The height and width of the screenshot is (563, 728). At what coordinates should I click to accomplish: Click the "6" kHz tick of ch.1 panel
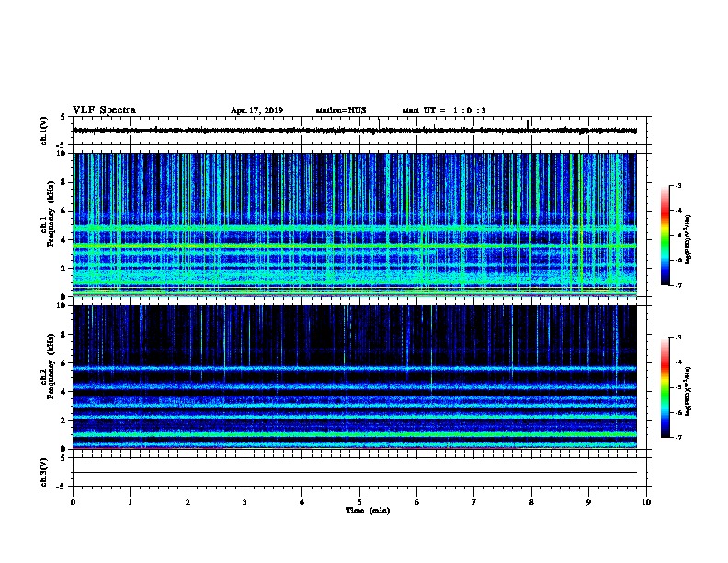pos(63,211)
